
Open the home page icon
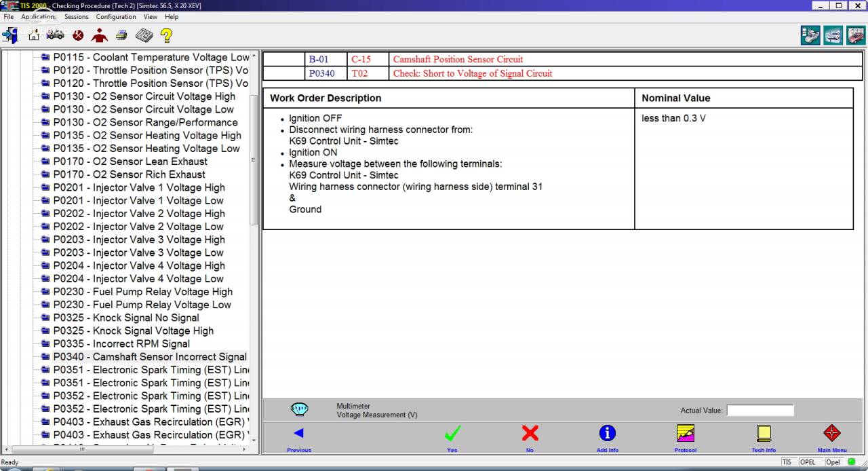click(x=34, y=35)
